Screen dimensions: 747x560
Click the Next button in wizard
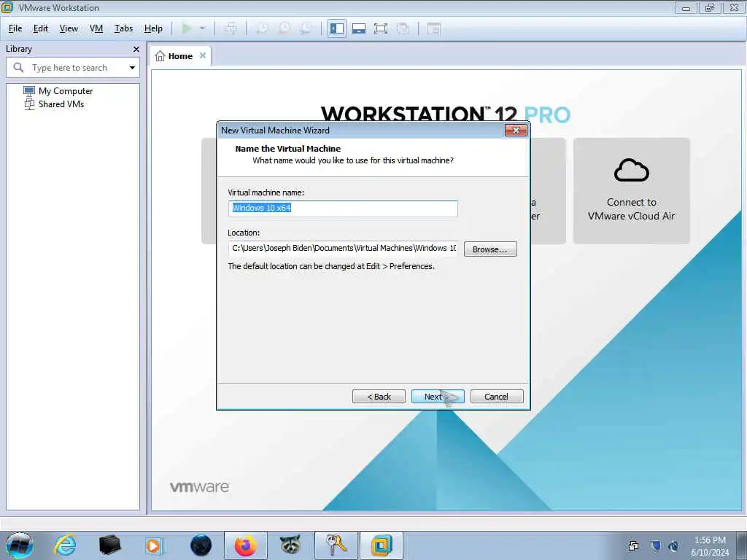[x=438, y=396]
